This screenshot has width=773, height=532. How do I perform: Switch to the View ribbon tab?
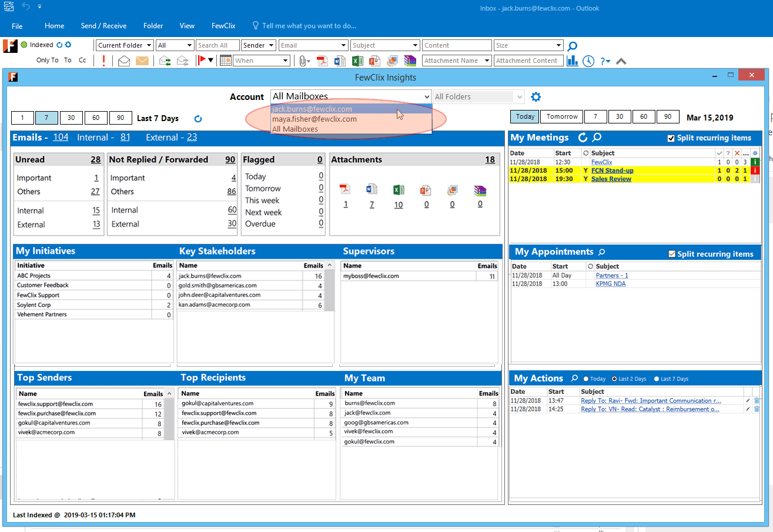[x=187, y=26]
